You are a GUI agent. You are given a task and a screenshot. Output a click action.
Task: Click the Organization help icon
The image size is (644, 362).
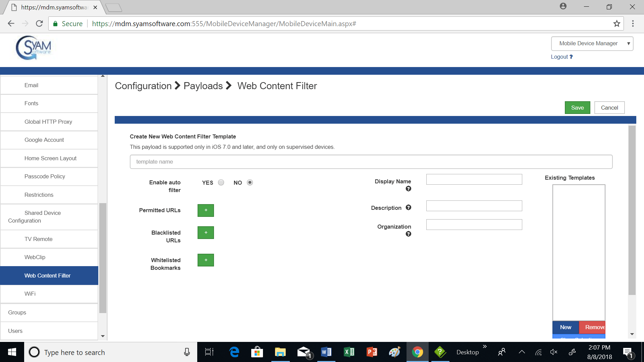pos(408,234)
